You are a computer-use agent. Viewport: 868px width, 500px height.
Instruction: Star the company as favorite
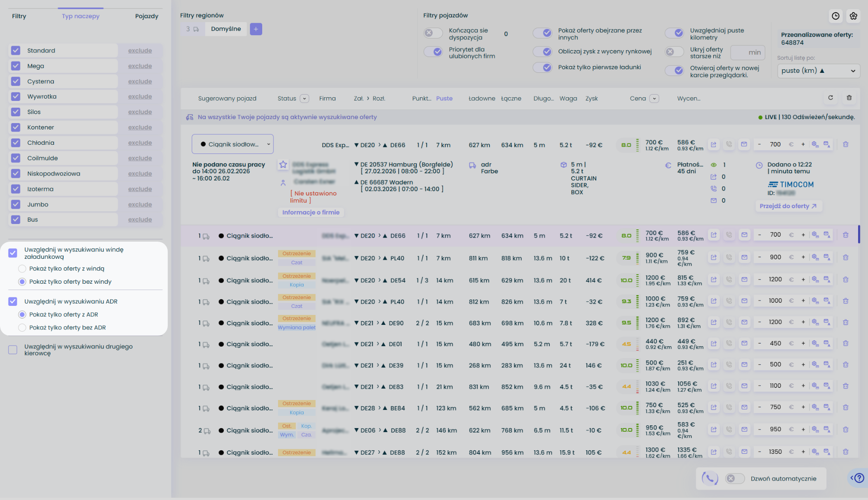(283, 165)
